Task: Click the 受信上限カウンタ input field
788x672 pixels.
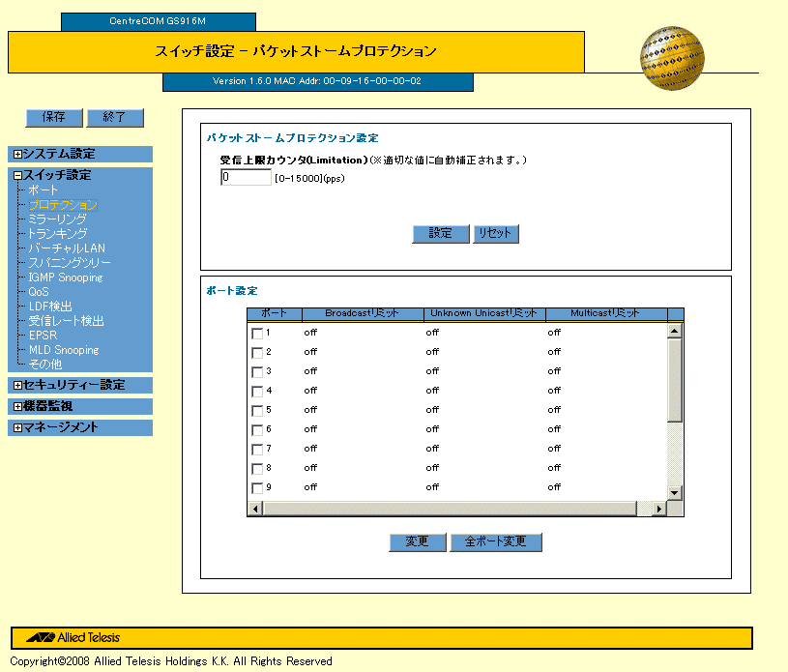Action: click(x=246, y=178)
